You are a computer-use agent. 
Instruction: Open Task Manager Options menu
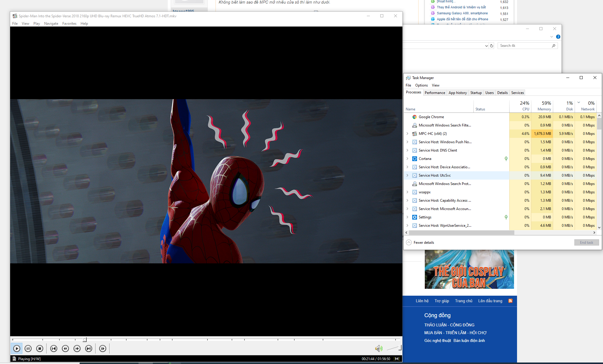421,85
